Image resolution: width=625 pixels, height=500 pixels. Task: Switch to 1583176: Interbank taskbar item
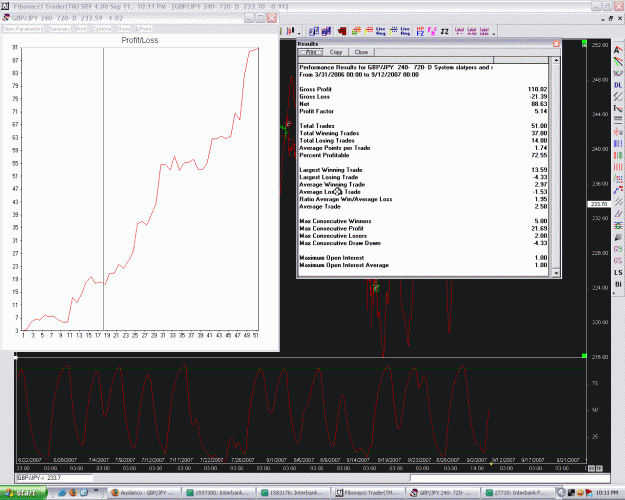pyautogui.click(x=293, y=493)
